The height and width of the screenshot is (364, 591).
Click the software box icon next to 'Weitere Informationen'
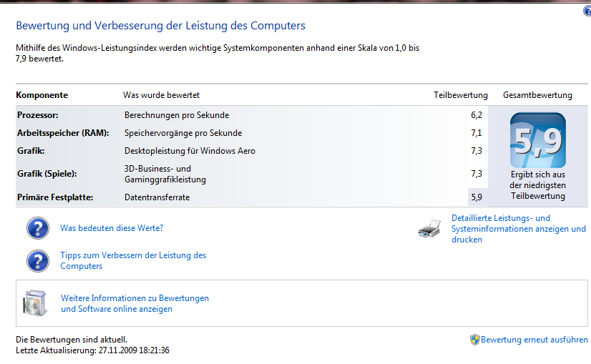(x=35, y=303)
